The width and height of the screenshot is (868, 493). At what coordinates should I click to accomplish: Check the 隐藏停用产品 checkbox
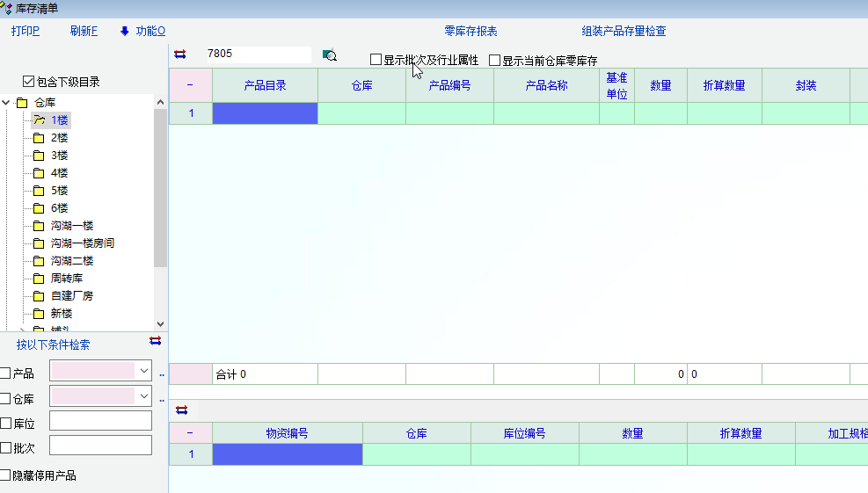(6, 475)
